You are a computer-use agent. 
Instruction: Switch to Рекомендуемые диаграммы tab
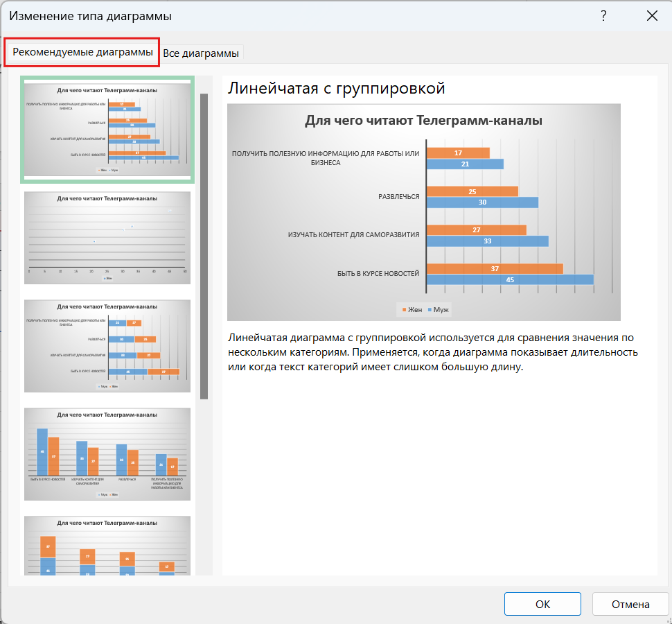click(81, 52)
